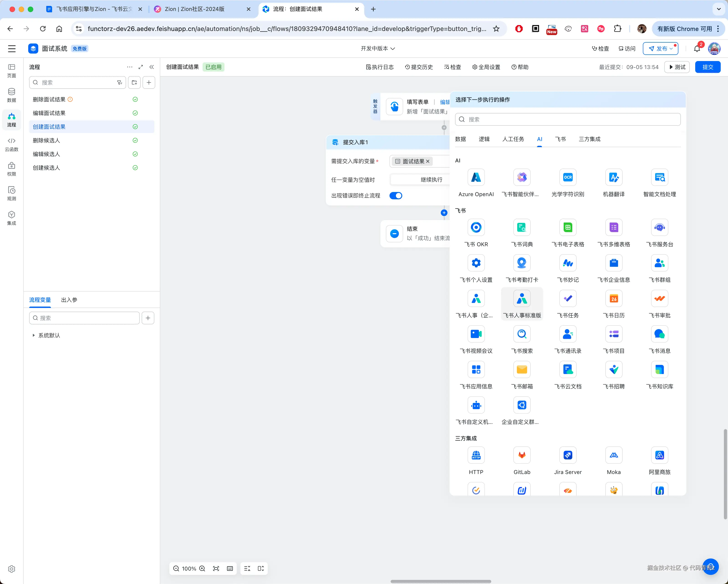Viewport: 728px width, 584px height.
Task: Remove the 面试结果 variable tag
Action: pos(428,161)
